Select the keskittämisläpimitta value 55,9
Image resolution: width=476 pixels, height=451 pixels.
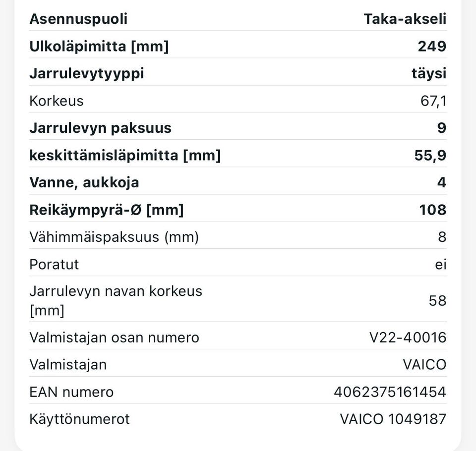430,155
